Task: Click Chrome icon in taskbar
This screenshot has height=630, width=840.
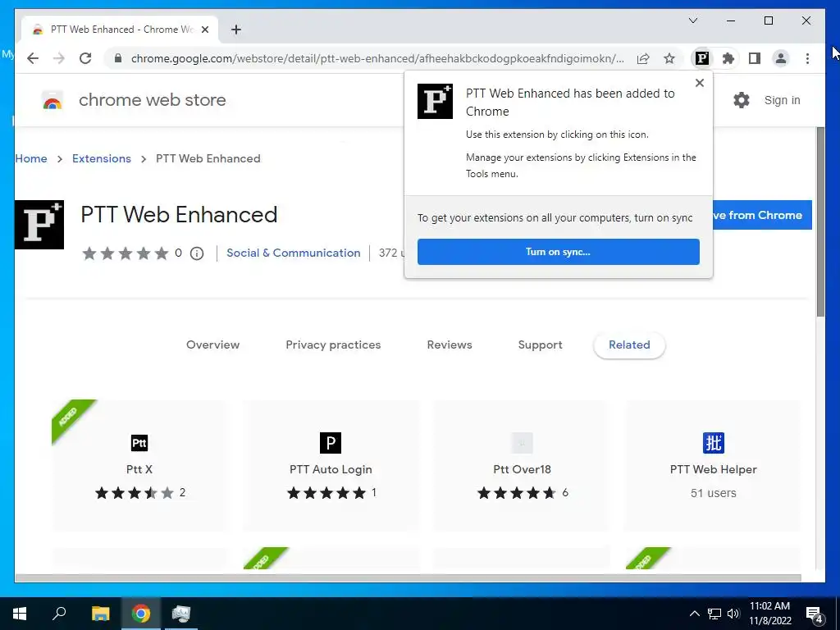Action: (141, 614)
